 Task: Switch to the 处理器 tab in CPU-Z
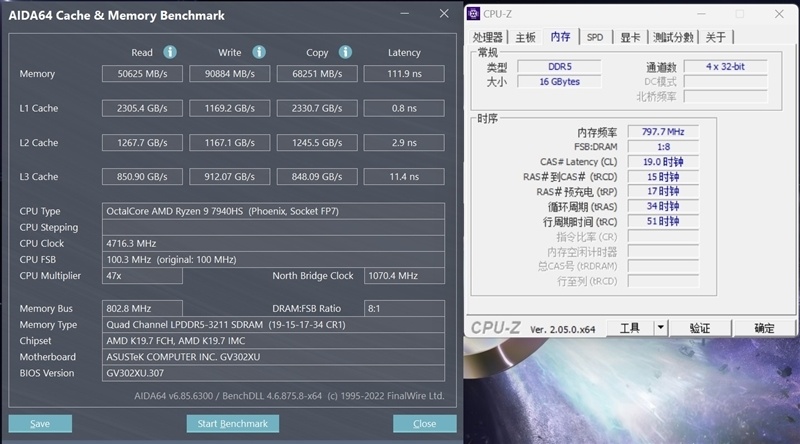487,37
